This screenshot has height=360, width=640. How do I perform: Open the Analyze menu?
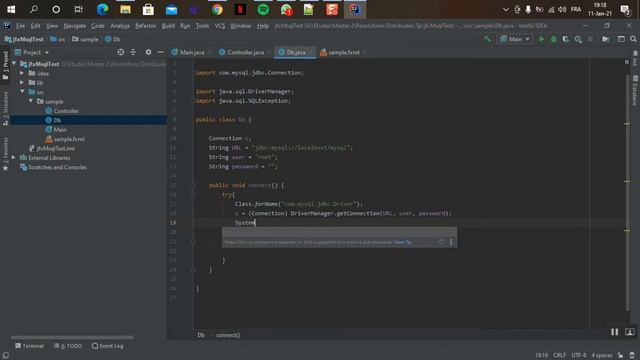pos(120,26)
